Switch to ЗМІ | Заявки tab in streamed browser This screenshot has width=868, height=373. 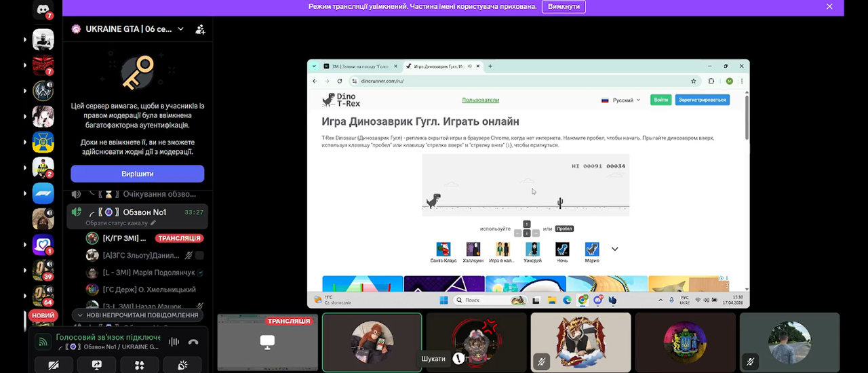(359, 66)
